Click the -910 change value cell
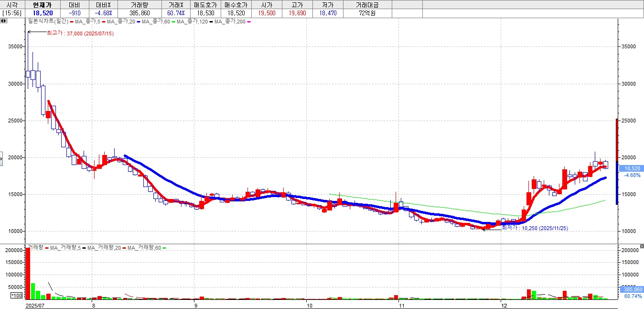 [x=75, y=13]
